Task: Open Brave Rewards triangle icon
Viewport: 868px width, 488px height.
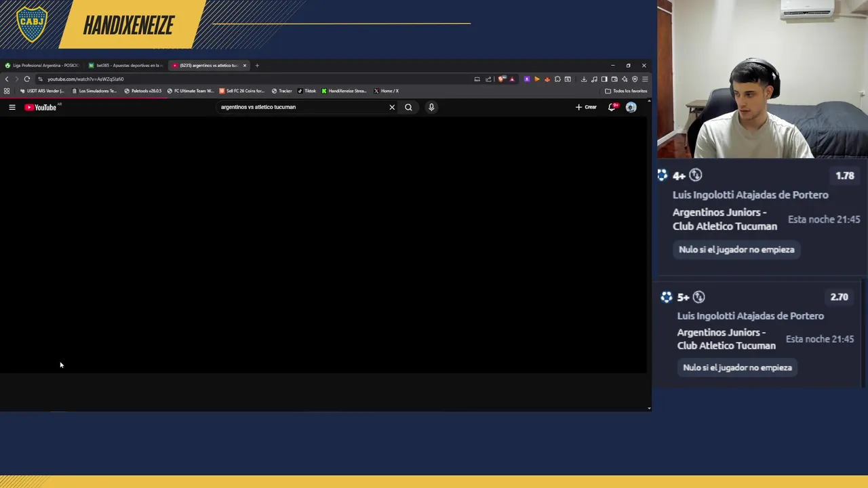Action: pyautogui.click(x=511, y=79)
